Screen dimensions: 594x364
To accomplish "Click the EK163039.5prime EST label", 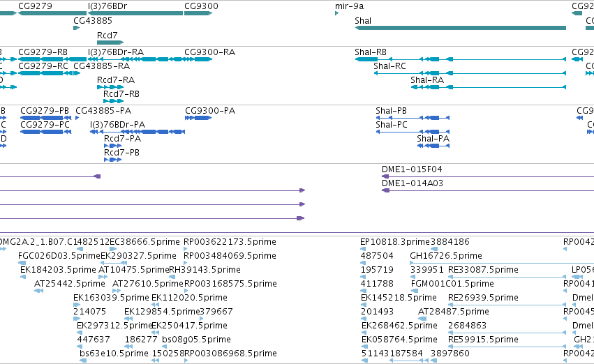I will [111, 297].
